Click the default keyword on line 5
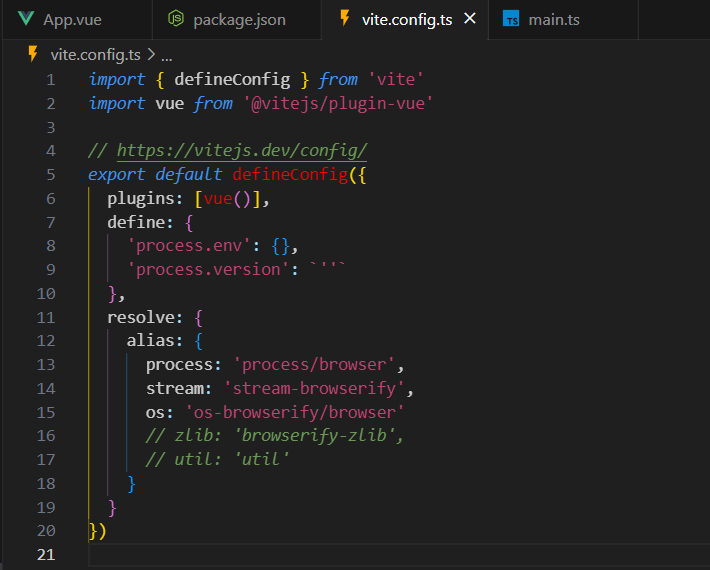Image resolution: width=710 pixels, height=570 pixels. click(188, 175)
